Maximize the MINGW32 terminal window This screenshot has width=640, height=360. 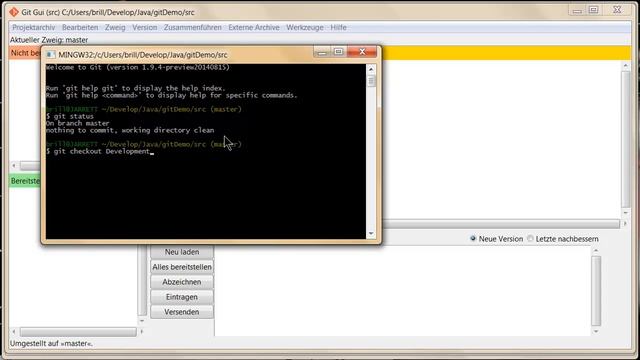(x=338, y=52)
